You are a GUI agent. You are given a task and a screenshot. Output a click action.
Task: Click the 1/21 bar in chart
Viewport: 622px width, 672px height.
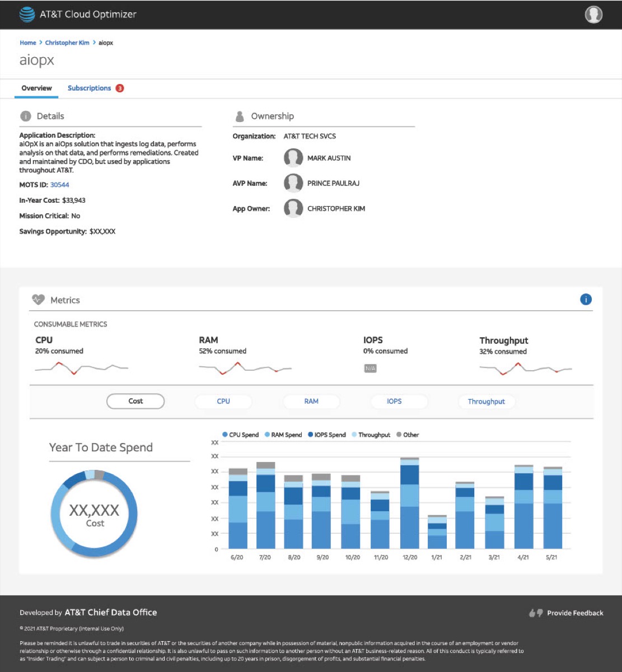tap(437, 532)
